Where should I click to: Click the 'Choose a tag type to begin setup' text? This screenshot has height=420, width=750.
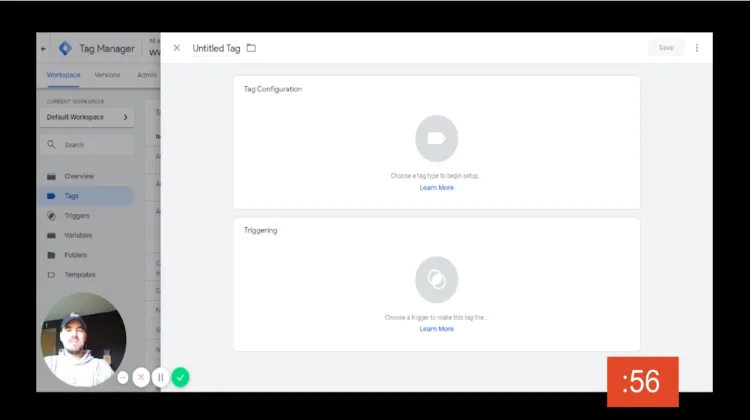tap(435, 176)
